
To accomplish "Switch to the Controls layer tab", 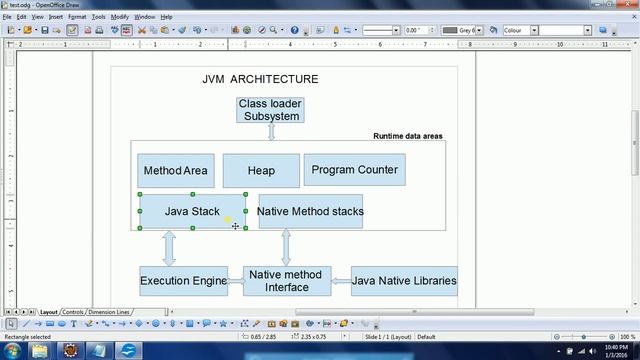I will coord(73,312).
